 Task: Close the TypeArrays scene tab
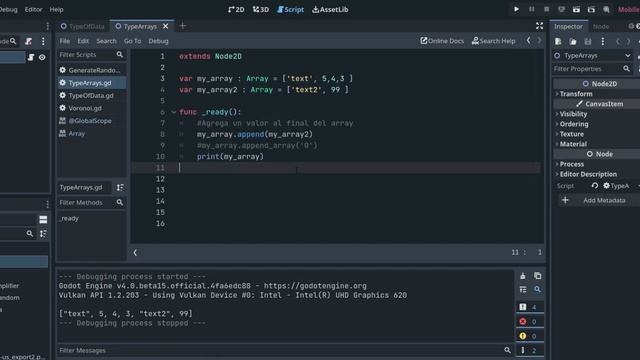tap(165, 27)
